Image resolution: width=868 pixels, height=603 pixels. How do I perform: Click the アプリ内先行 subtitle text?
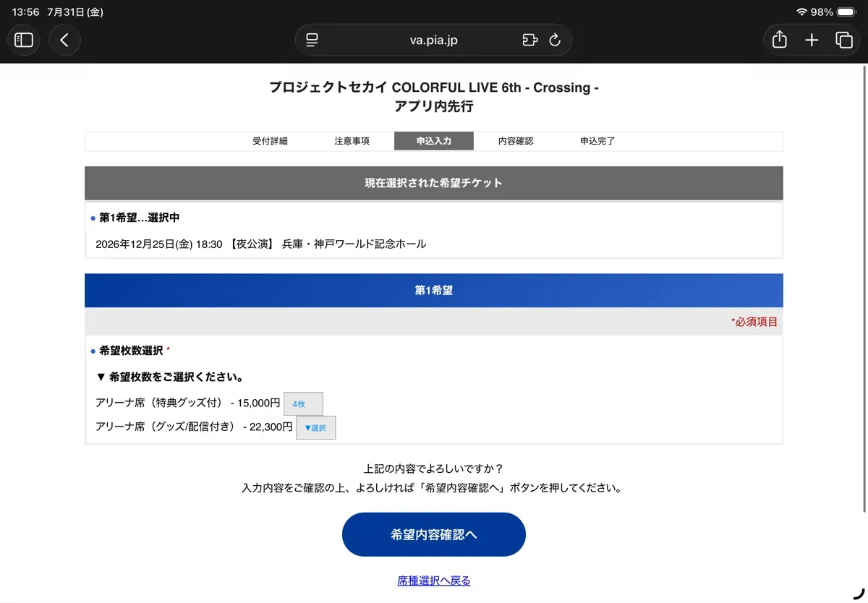click(x=434, y=106)
